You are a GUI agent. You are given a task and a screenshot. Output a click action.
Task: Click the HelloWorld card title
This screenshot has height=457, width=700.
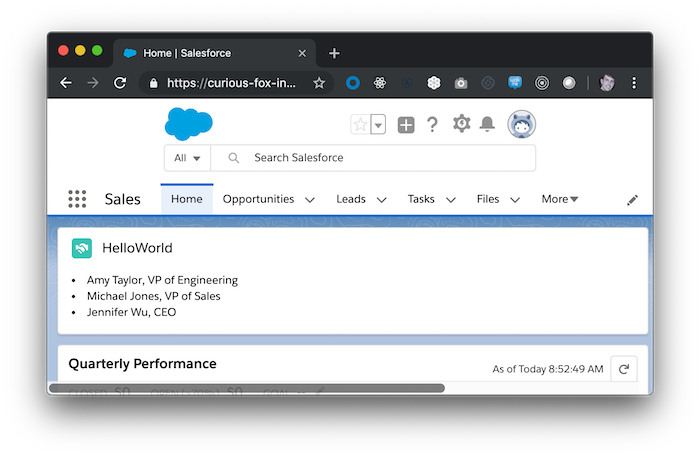137,248
